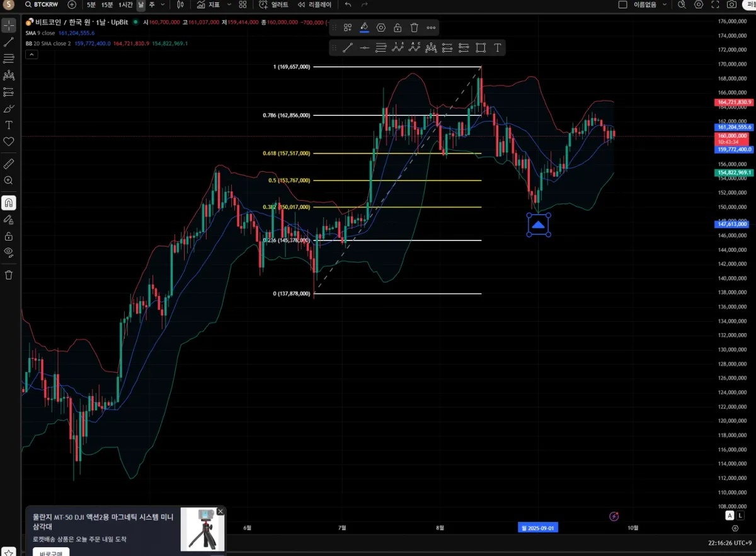Collapse the indicator legend chevron
The image size is (756, 556).
[31, 55]
